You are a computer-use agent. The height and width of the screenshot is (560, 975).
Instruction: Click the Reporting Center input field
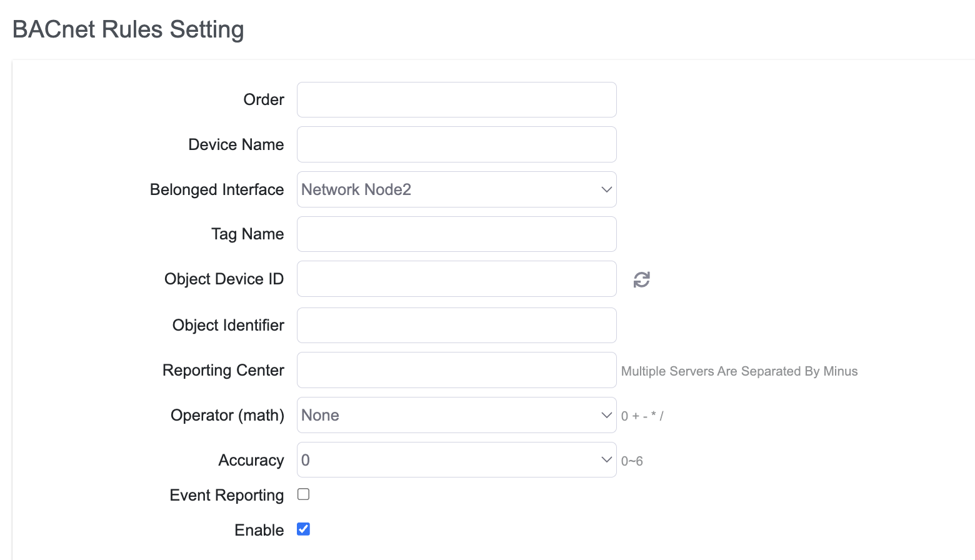[457, 370]
